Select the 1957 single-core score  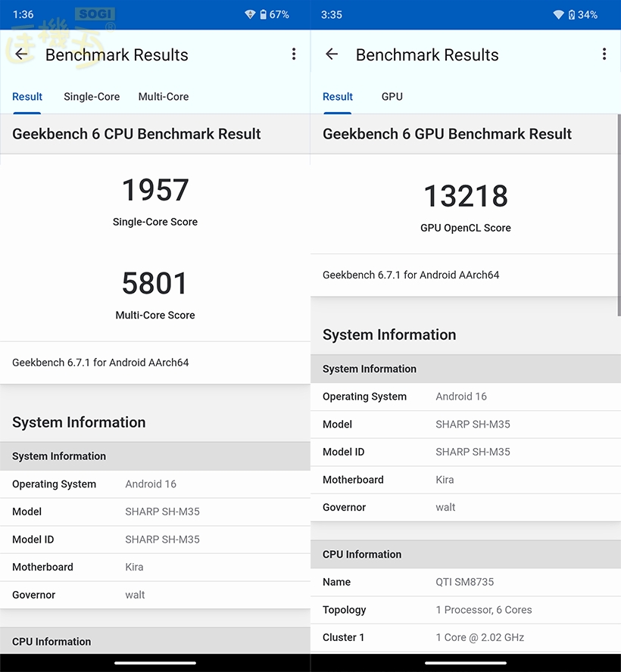tap(155, 190)
